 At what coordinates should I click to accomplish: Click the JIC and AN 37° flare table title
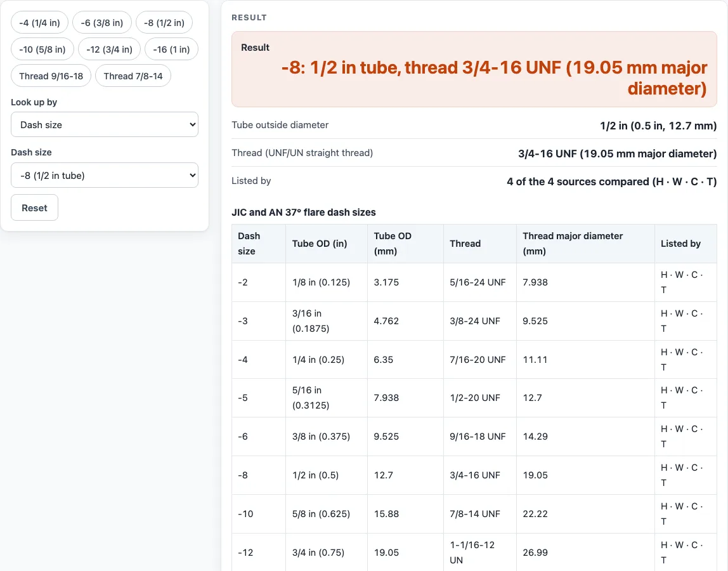click(304, 213)
